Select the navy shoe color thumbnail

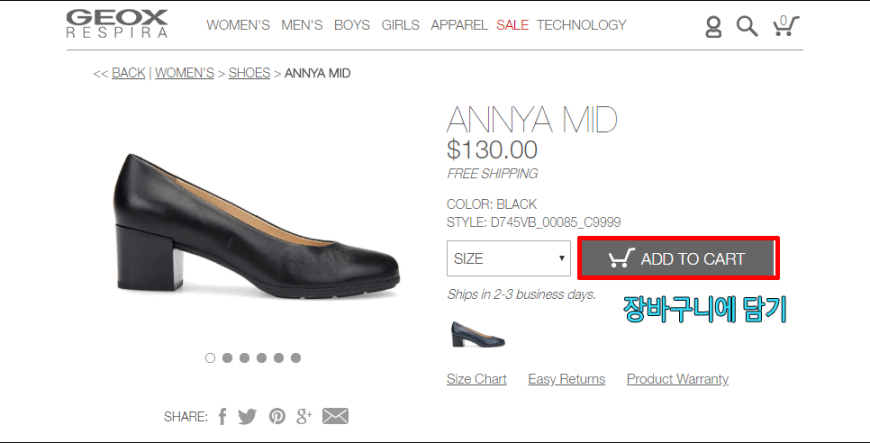[478, 334]
